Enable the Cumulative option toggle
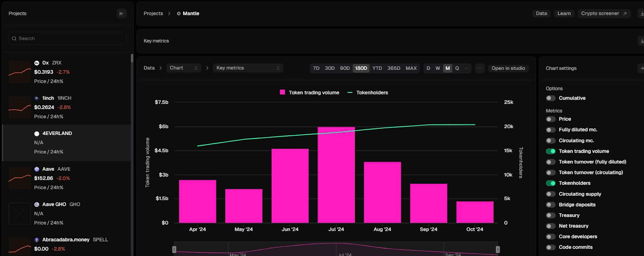 tap(551, 98)
